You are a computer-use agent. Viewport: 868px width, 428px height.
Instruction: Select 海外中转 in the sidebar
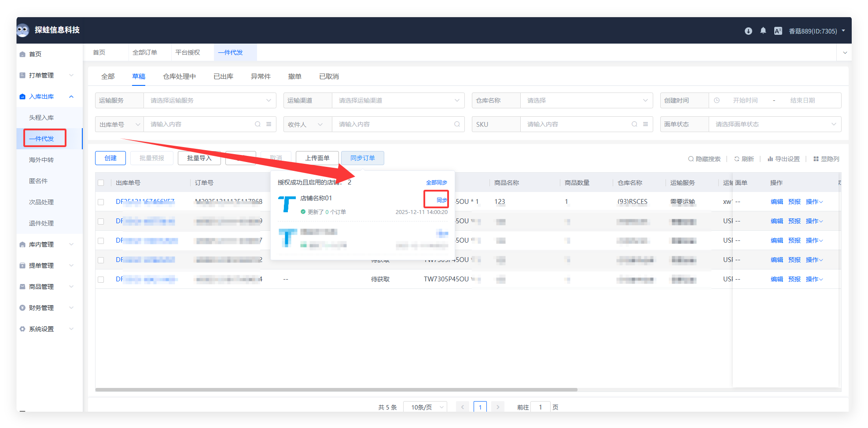(x=41, y=160)
